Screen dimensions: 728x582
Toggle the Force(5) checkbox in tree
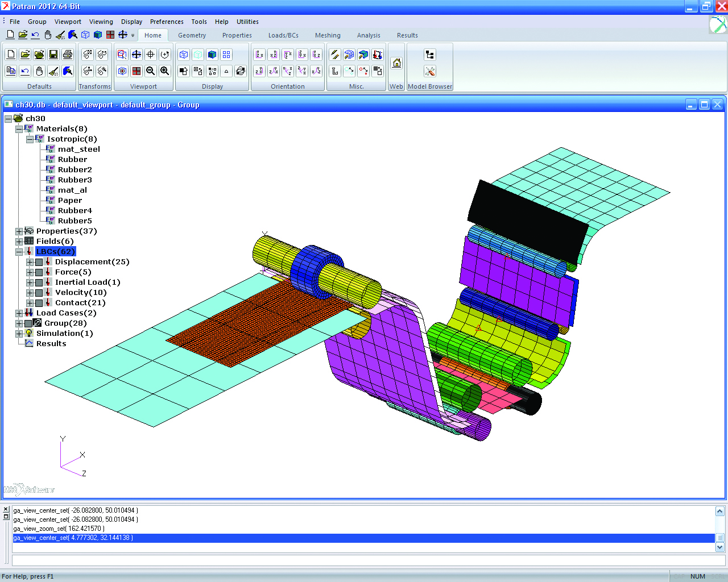pyautogui.click(x=39, y=272)
